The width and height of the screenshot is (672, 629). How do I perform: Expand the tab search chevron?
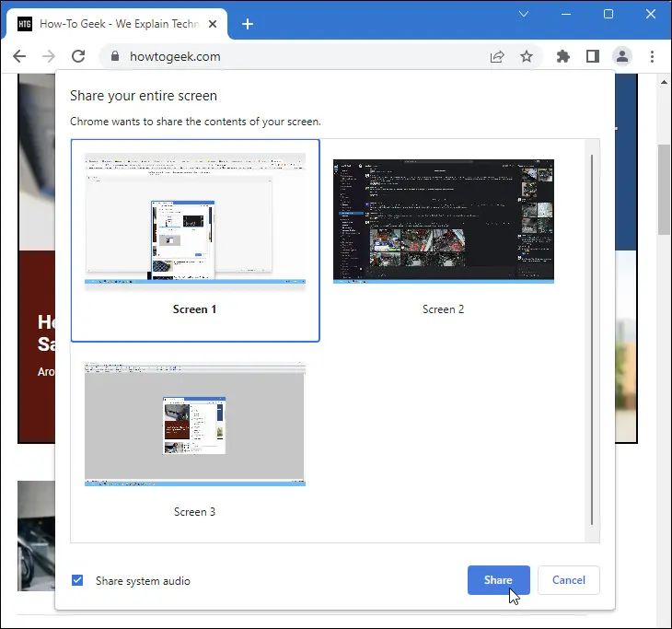(524, 14)
